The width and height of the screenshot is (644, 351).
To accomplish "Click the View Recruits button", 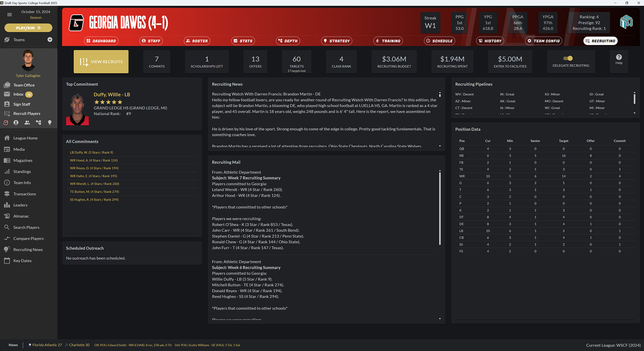I will pyautogui.click(x=101, y=61).
